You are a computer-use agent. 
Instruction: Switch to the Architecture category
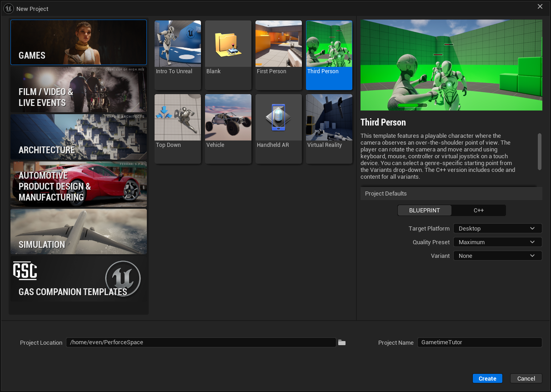tap(79, 137)
